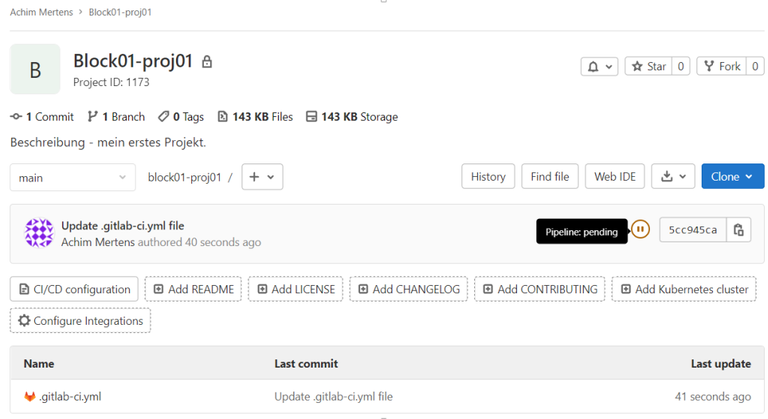Click Project ID: 1173 text
This screenshot has height=419, width=768.
(111, 82)
